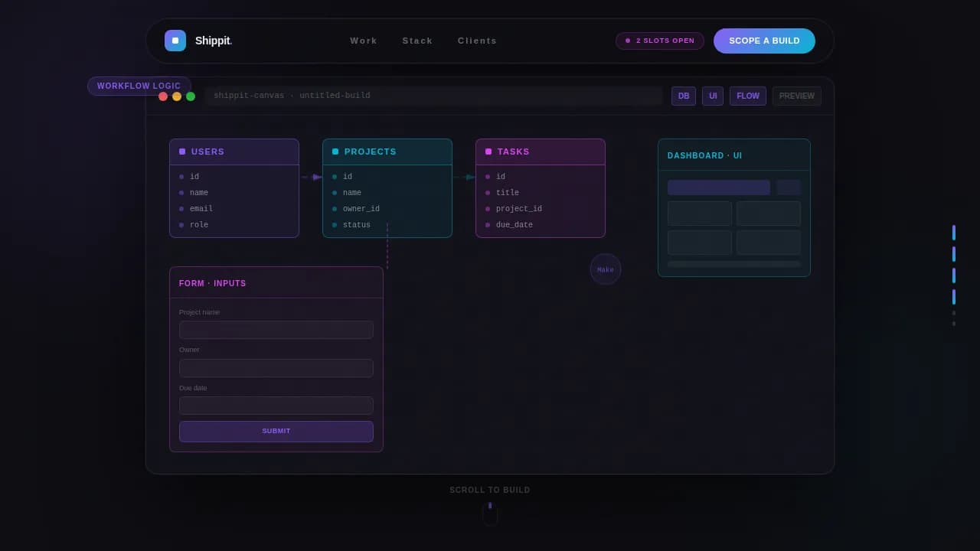Open the Clients navigation item
The width and height of the screenshot is (980, 551).
click(477, 41)
